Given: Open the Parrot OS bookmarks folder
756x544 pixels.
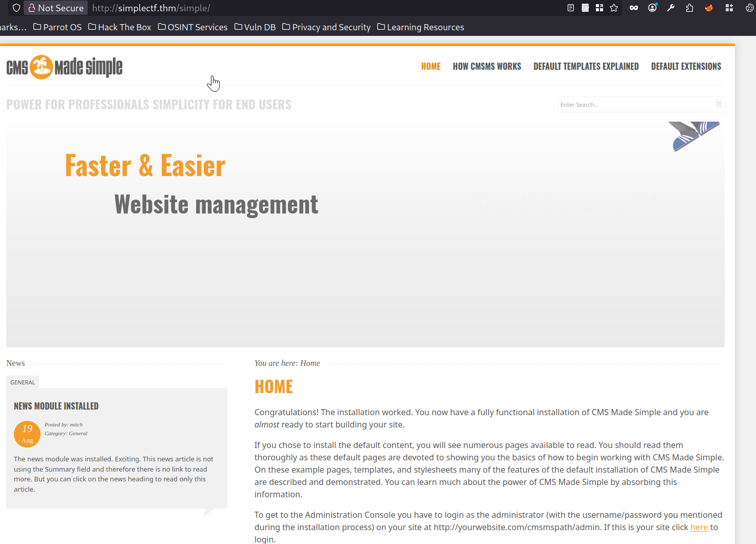Looking at the screenshot, I should pyautogui.click(x=57, y=27).
